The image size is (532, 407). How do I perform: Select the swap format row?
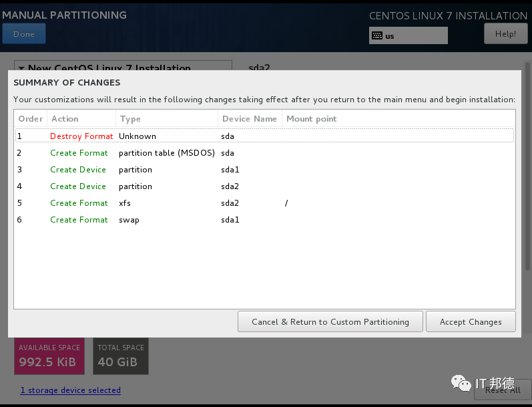264,219
